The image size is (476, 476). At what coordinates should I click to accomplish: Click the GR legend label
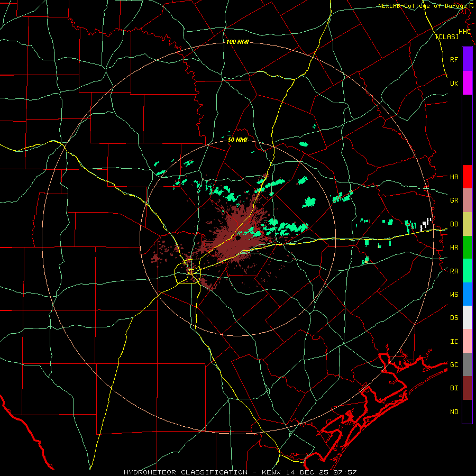(x=454, y=200)
